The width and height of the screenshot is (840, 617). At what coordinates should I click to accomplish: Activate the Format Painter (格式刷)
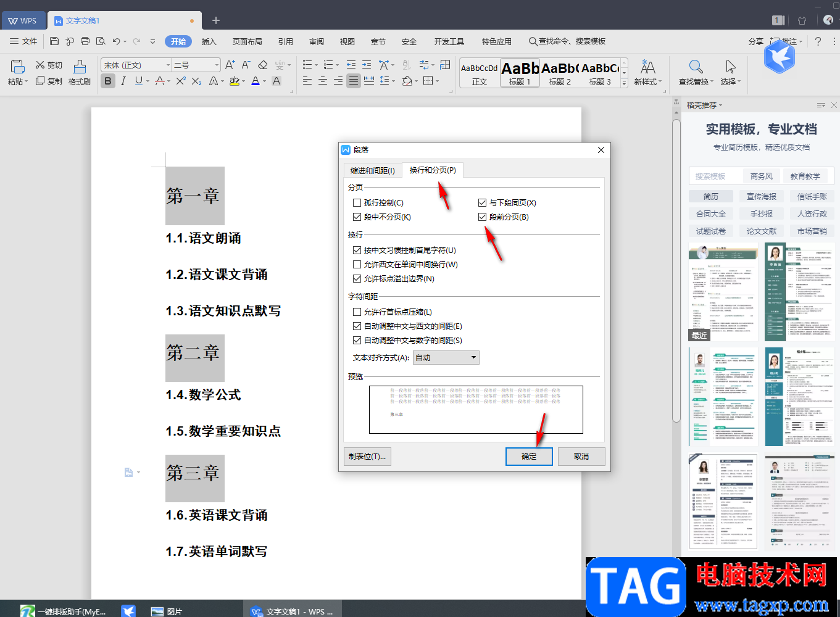(80, 73)
